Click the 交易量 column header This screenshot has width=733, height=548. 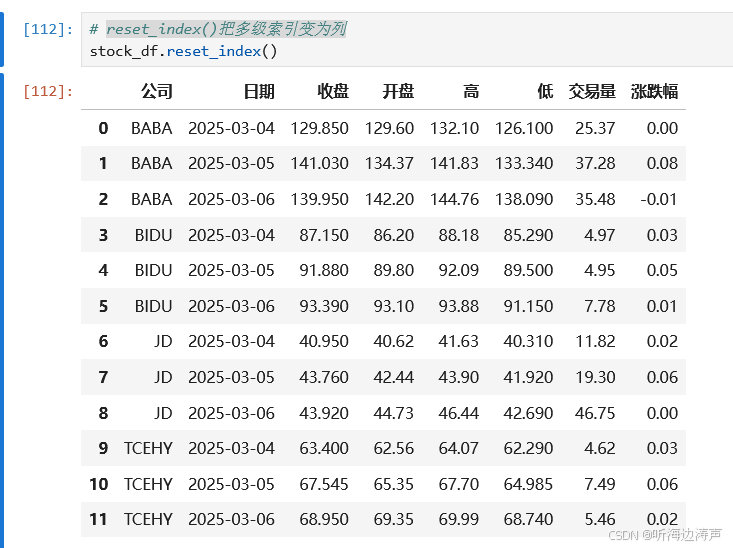(592, 91)
